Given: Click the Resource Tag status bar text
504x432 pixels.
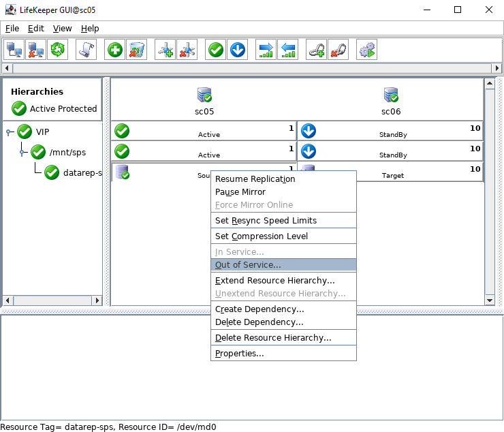Looking at the screenshot, I should pyautogui.click(x=108, y=427).
